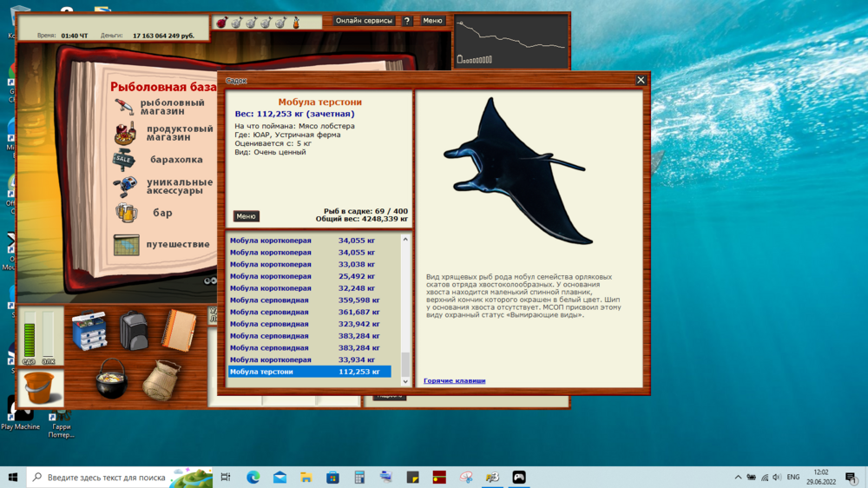868x488 pixels.
Task: Open the grey backpack inventory
Action: tap(134, 330)
